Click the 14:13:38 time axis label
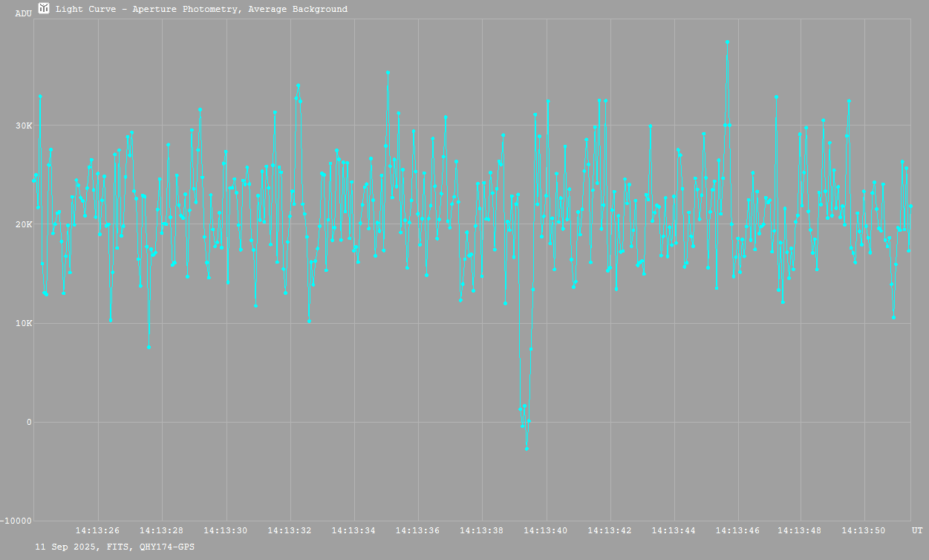This screenshot has height=560, width=929. [x=482, y=530]
